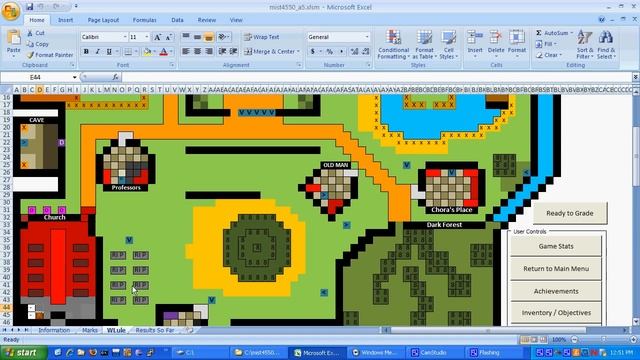Open the font color dropdown arrow
The image size is (640, 360).
(x=171, y=52)
